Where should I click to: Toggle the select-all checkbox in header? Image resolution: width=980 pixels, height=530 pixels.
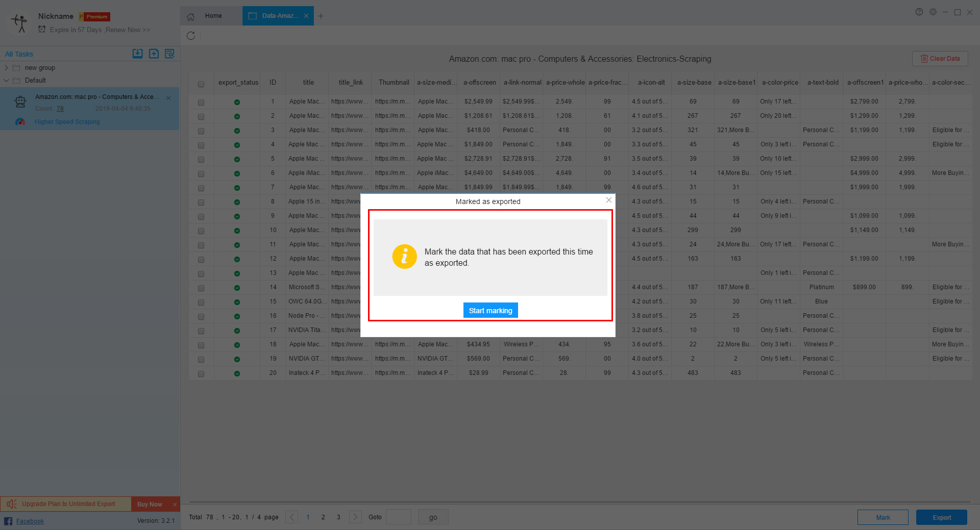coord(201,84)
